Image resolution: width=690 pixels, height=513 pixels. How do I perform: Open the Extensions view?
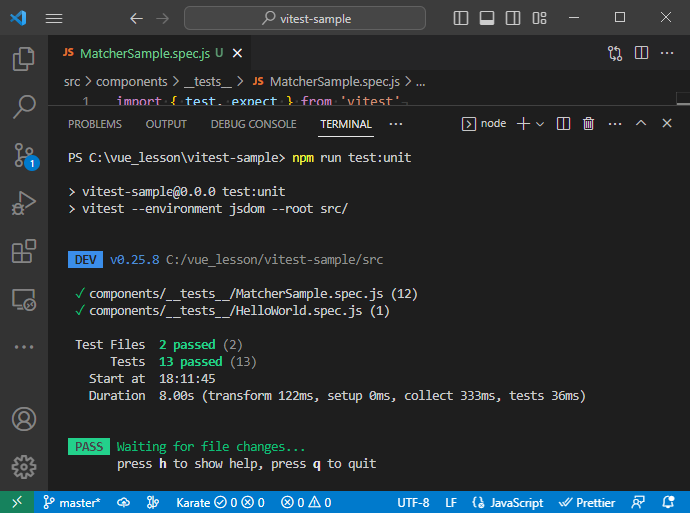[24, 251]
